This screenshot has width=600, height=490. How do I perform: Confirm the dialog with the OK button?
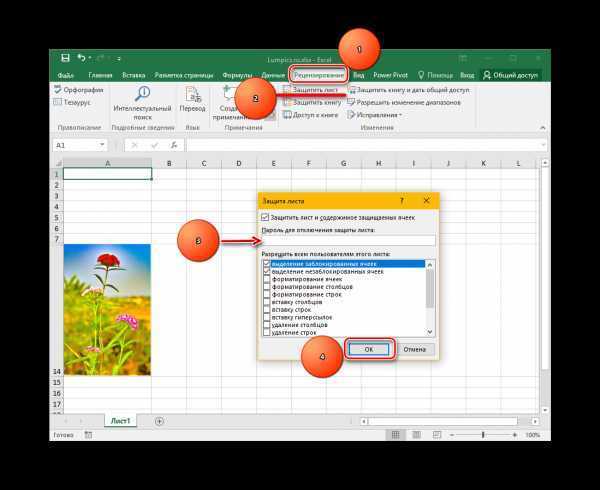point(369,349)
